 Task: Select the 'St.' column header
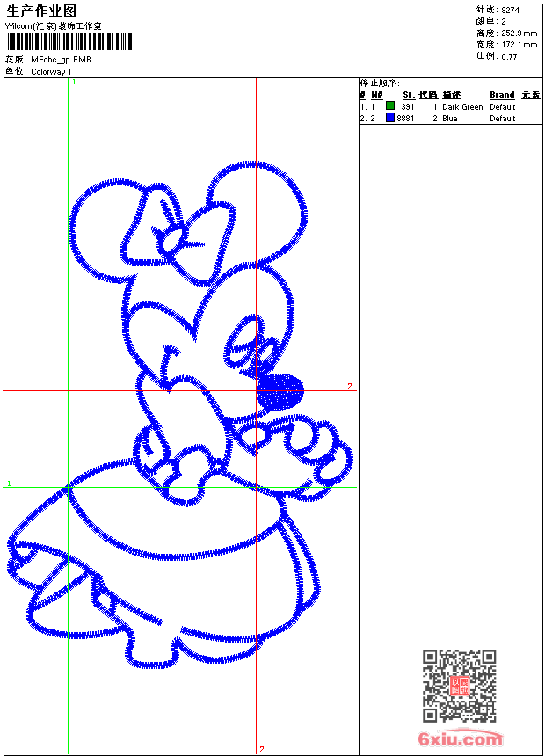(409, 95)
